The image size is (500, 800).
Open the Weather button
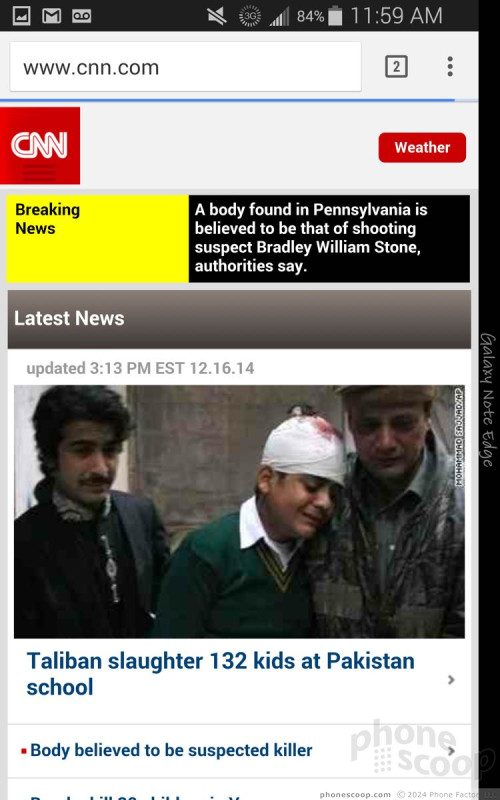[x=422, y=147]
